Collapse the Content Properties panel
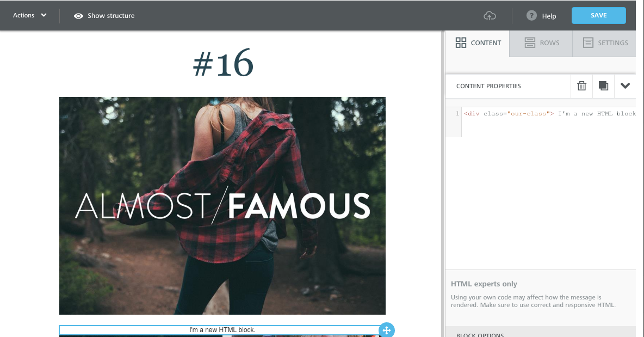The width and height of the screenshot is (644, 337). click(625, 86)
